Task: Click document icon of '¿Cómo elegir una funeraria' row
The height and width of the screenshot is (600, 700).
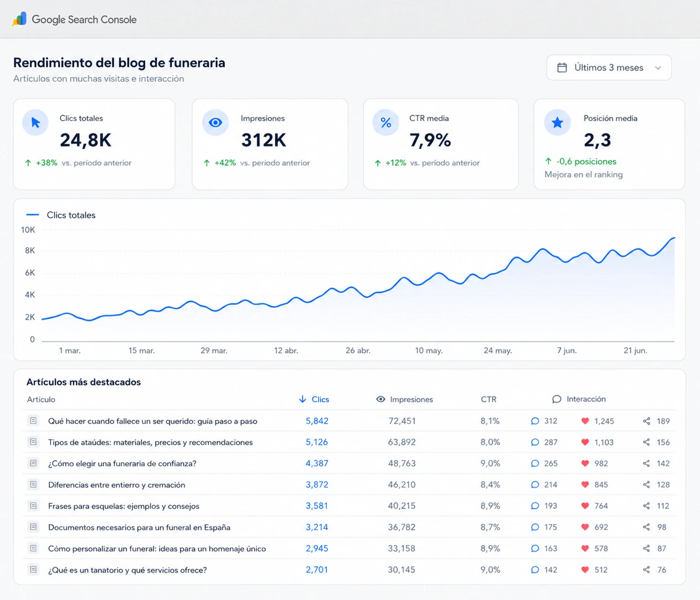Action: [33, 463]
